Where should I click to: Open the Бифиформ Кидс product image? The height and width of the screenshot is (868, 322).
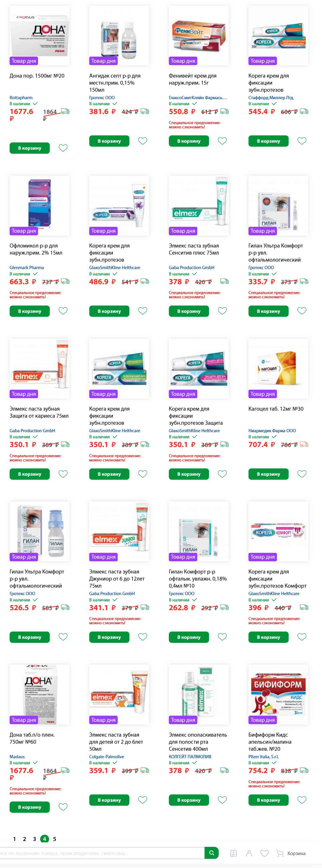click(x=278, y=695)
